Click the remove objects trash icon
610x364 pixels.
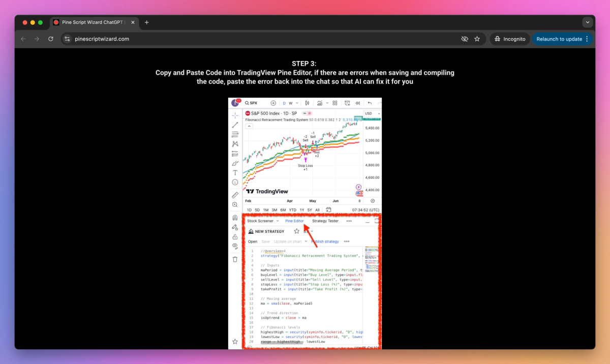235,259
